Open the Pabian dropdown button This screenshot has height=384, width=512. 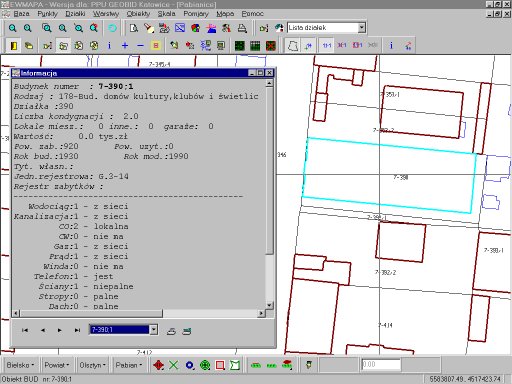[129, 365]
